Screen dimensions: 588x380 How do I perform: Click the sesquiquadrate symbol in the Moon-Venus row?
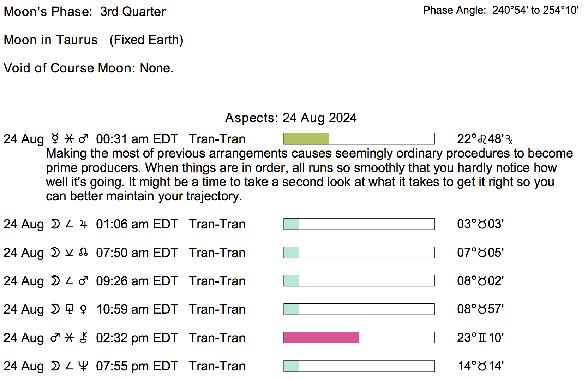[69, 309]
